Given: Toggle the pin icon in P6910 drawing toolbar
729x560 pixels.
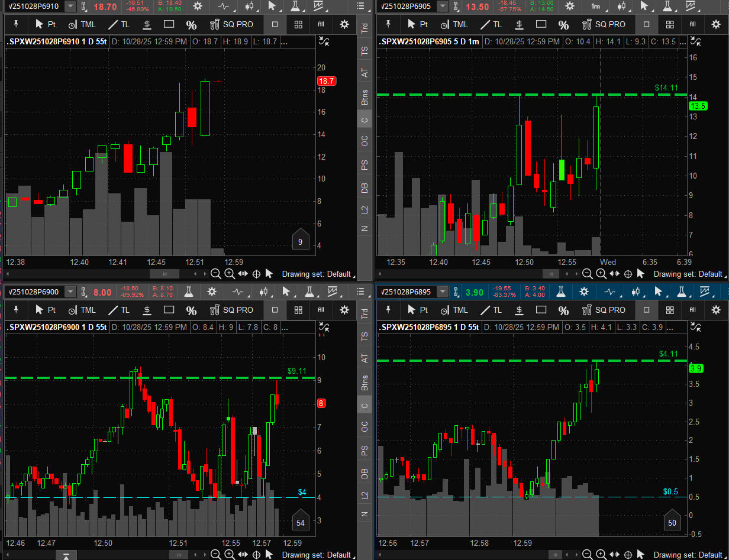Looking at the screenshot, I should click(17, 25).
